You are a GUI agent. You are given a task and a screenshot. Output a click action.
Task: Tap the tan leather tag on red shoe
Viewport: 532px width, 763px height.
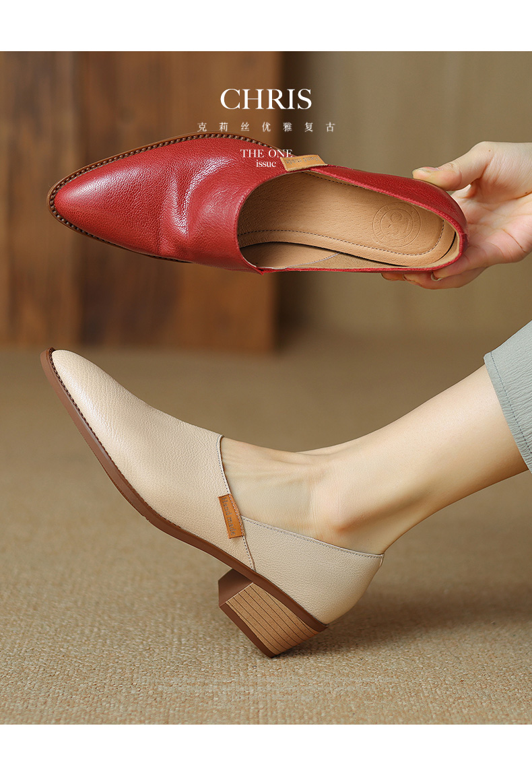[304, 163]
